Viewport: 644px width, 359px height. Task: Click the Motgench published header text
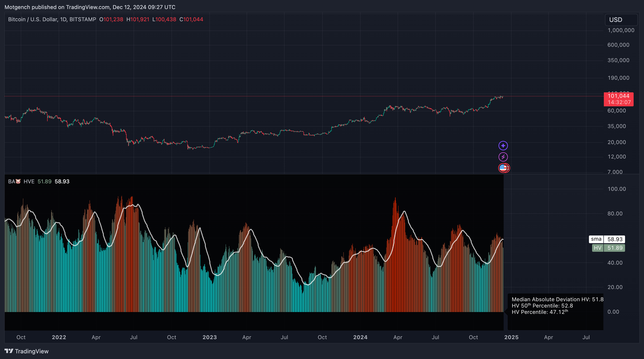coord(90,7)
